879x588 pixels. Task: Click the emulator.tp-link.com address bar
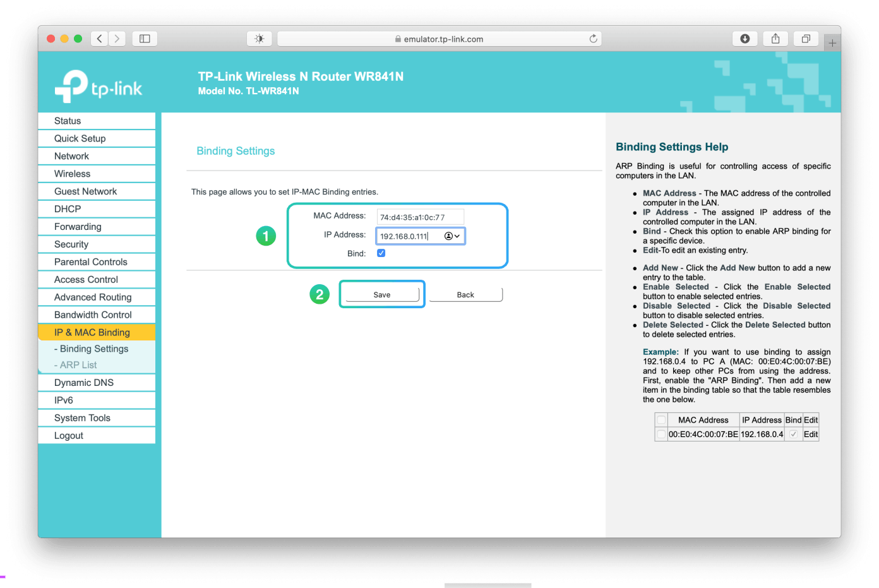coord(439,39)
